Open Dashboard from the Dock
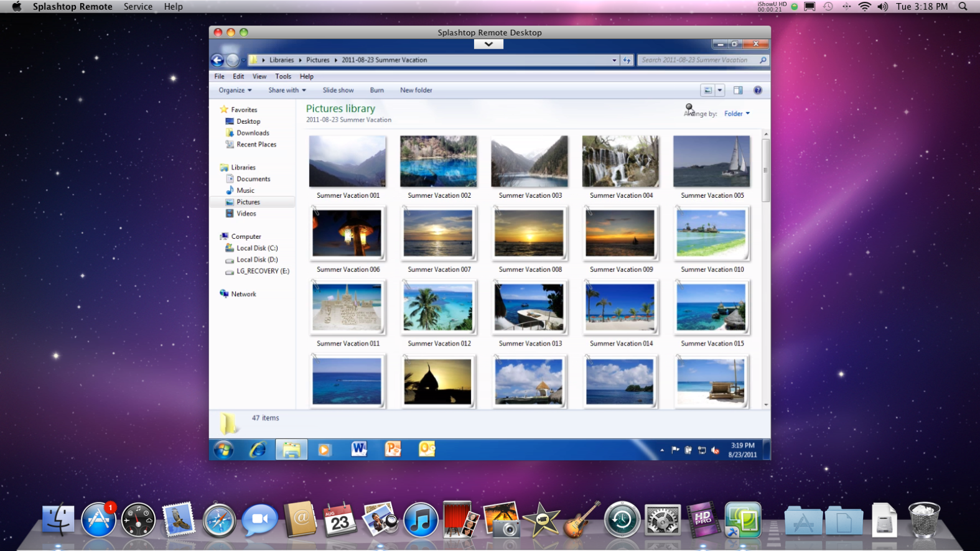Screen dimensions: 980x551 click(x=138, y=520)
